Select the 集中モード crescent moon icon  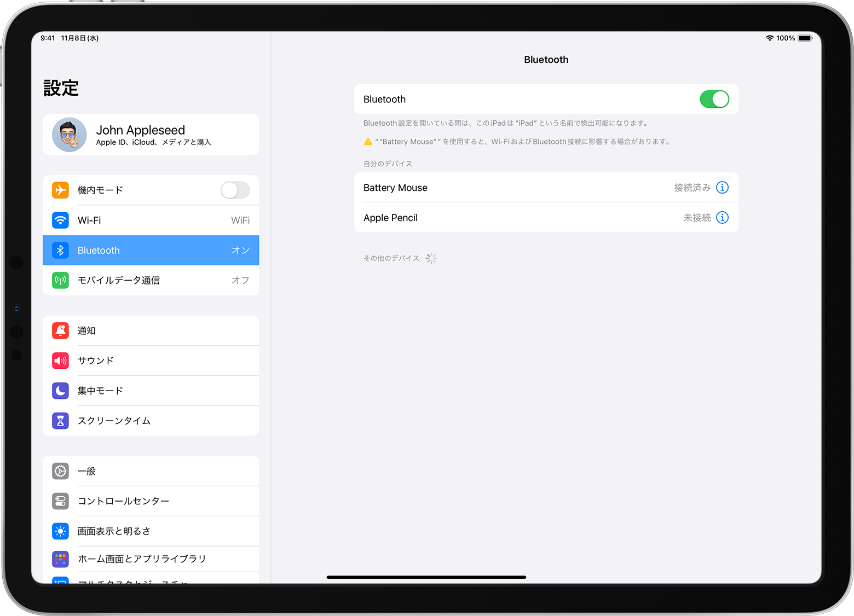pyautogui.click(x=60, y=391)
